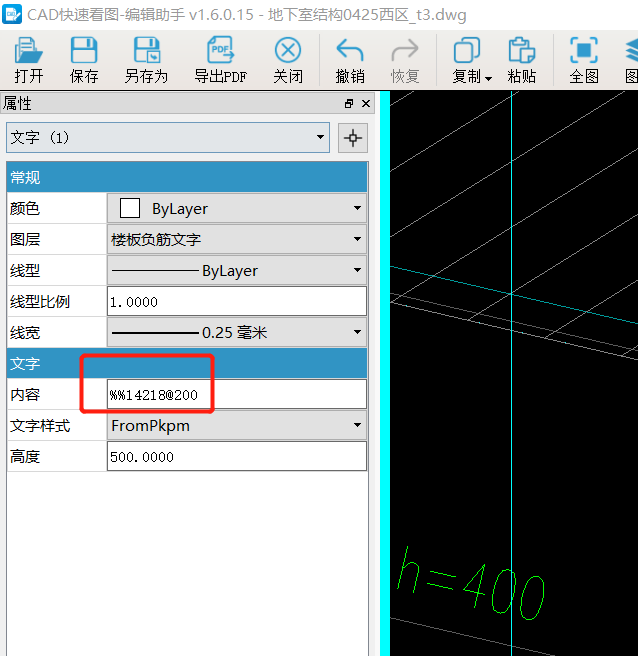Float the properties panel with undock button
This screenshot has height=656, width=638.
[349, 103]
